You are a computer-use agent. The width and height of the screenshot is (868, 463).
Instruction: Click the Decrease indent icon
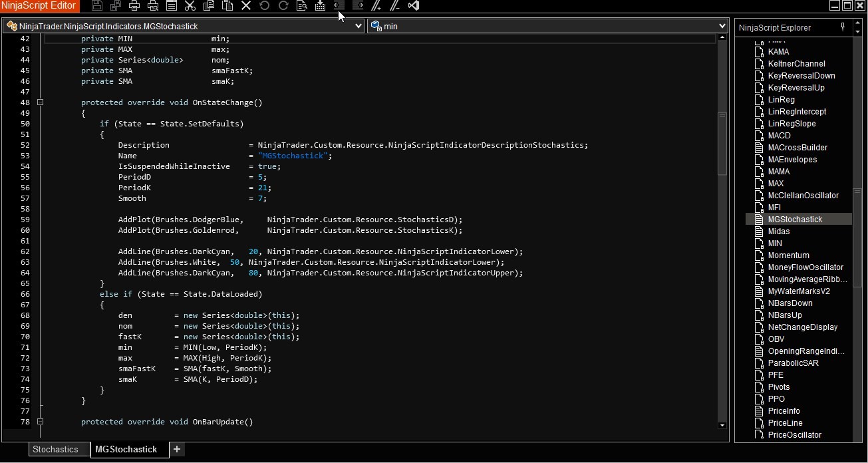click(339, 6)
